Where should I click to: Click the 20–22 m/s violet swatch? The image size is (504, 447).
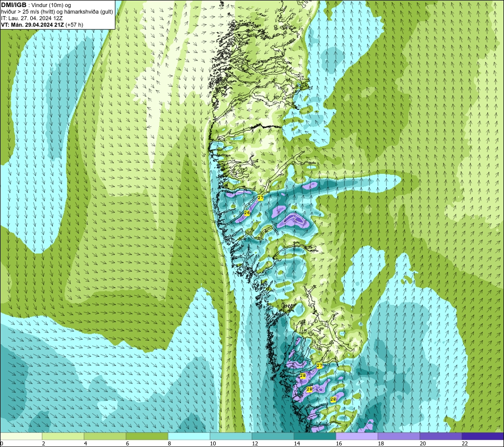point(440,436)
